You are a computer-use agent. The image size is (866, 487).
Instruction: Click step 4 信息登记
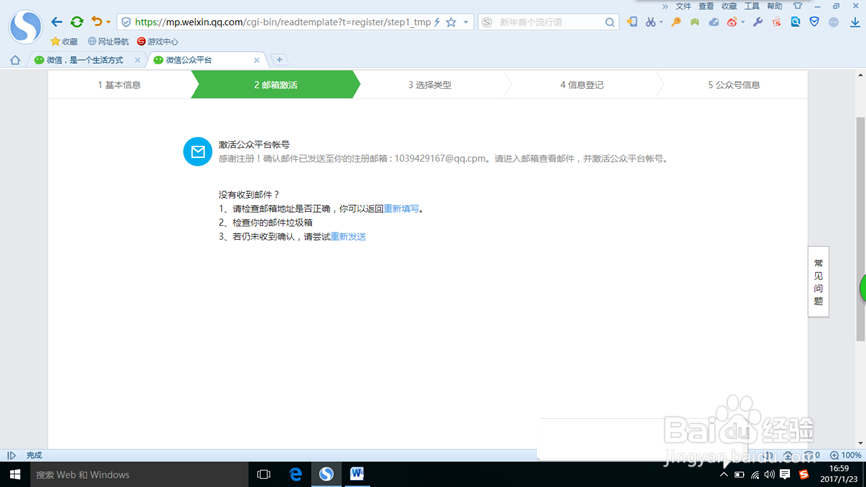[x=582, y=84]
